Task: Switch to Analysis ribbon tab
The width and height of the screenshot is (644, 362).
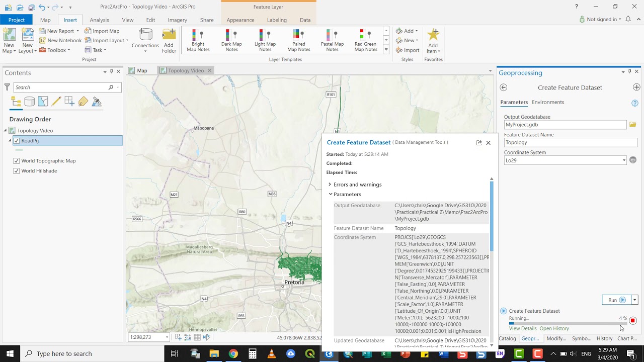Action: 99,20
